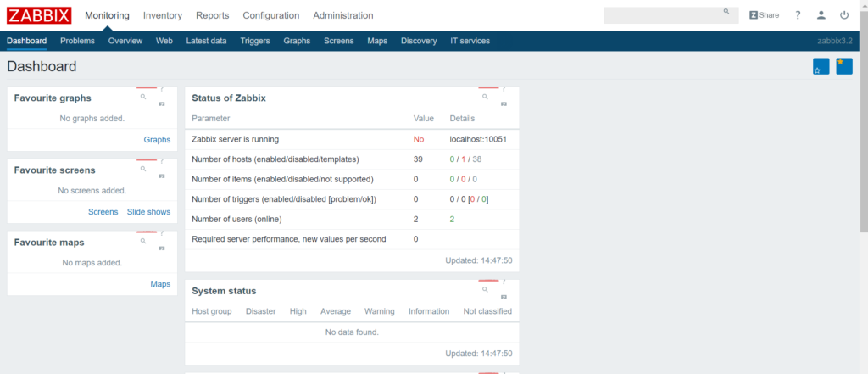This screenshot has width=868, height=374.
Task: Click the ZABBIX logo
Action: [x=39, y=15]
